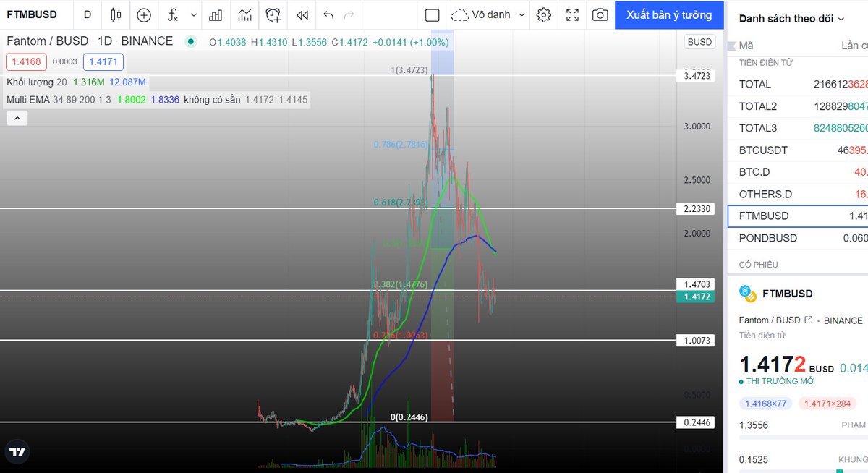The image size is (868, 473).
Task: Click the day range slider under 1.3556
Action: (x=803, y=438)
